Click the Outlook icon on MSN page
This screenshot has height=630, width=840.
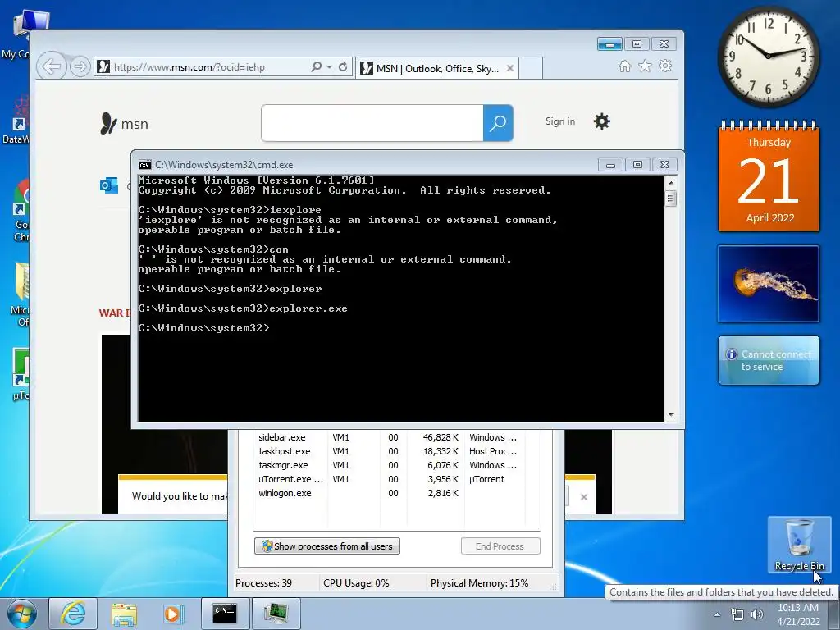pyautogui.click(x=109, y=186)
